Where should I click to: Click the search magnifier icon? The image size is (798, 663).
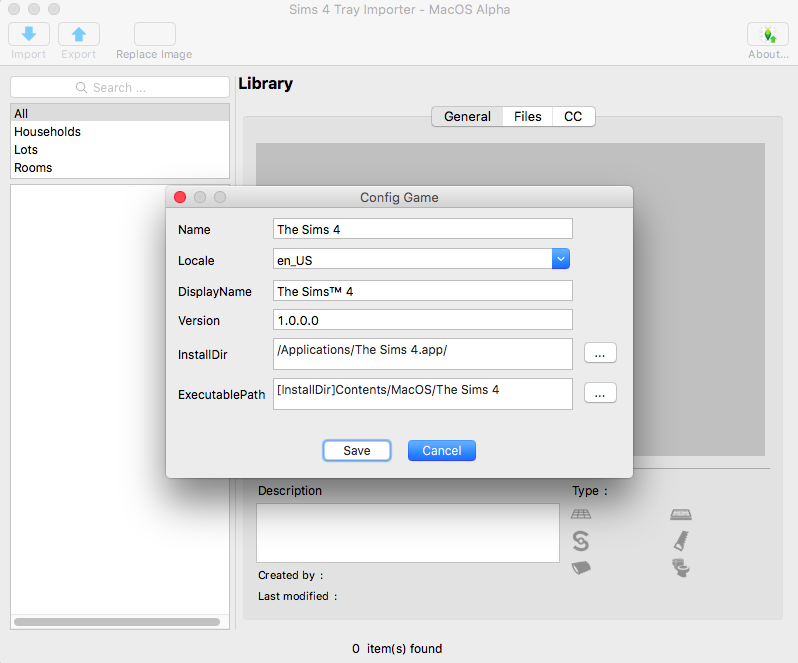point(81,88)
